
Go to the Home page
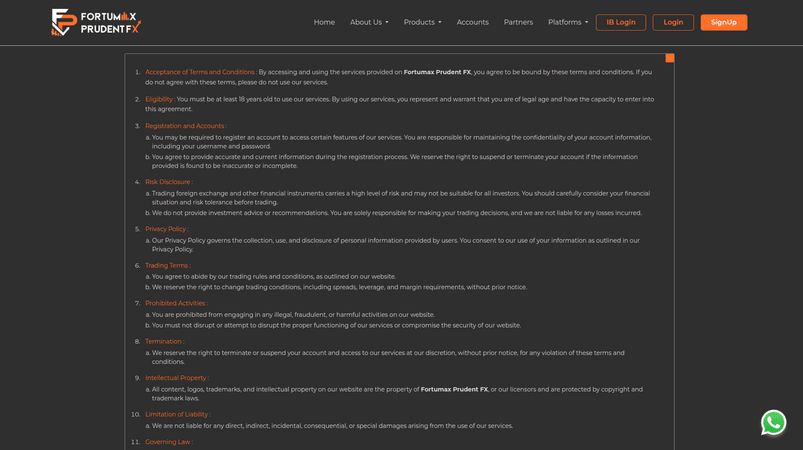(x=324, y=22)
